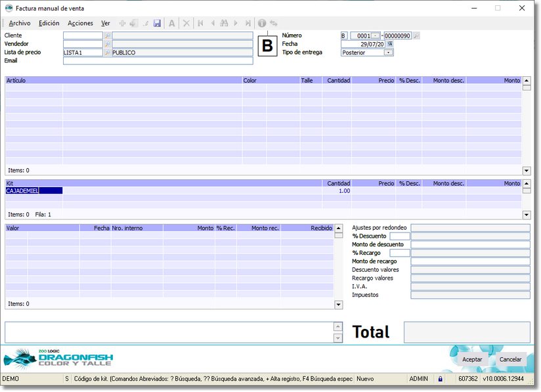Click the Cancelar button
Image resolution: width=541 pixels, height=392 pixels.
tap(510, 359)
